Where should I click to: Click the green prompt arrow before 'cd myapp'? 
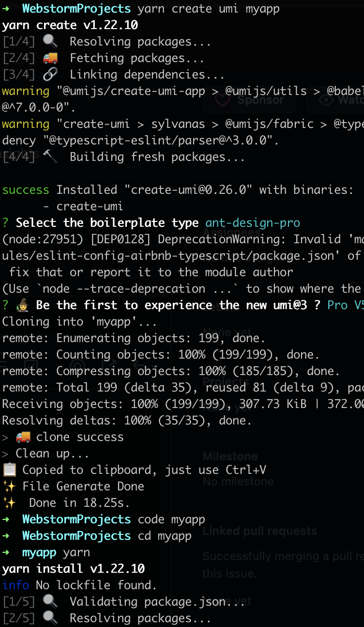[6, 536]
